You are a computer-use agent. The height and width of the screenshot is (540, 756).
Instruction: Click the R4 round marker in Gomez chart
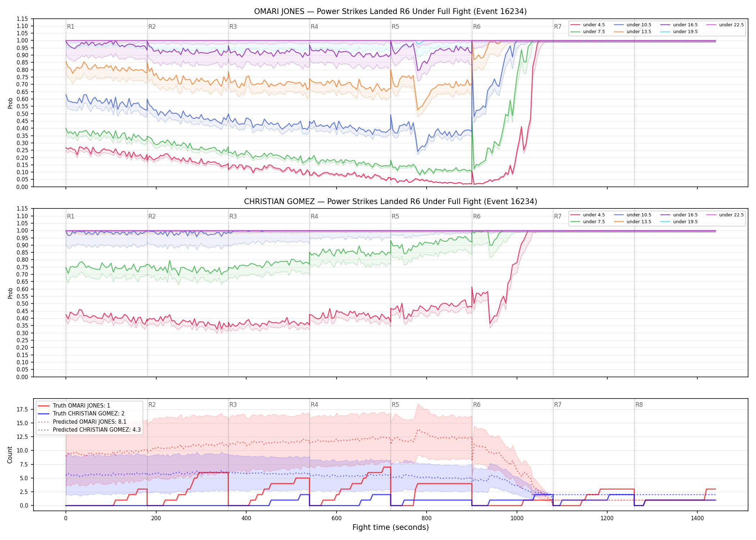pyautogui.click(x=314, y=216)
